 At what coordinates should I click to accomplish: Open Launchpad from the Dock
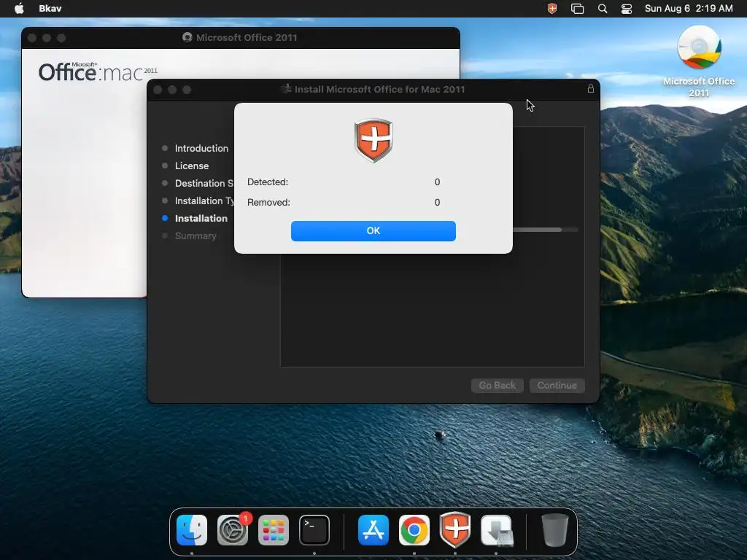pyautogui.click(x=274, y=530)
